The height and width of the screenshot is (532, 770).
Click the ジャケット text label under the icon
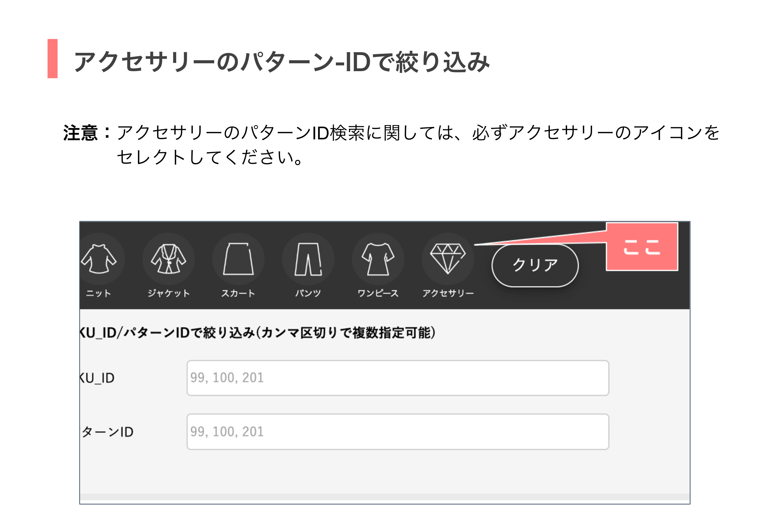[x=169, y=293]
